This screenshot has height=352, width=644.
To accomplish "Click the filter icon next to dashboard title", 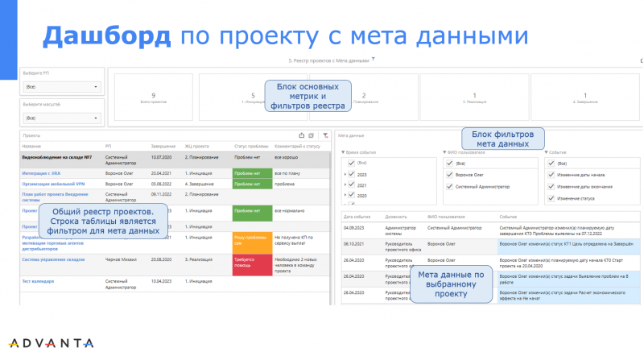I will [x=374, y=60].
